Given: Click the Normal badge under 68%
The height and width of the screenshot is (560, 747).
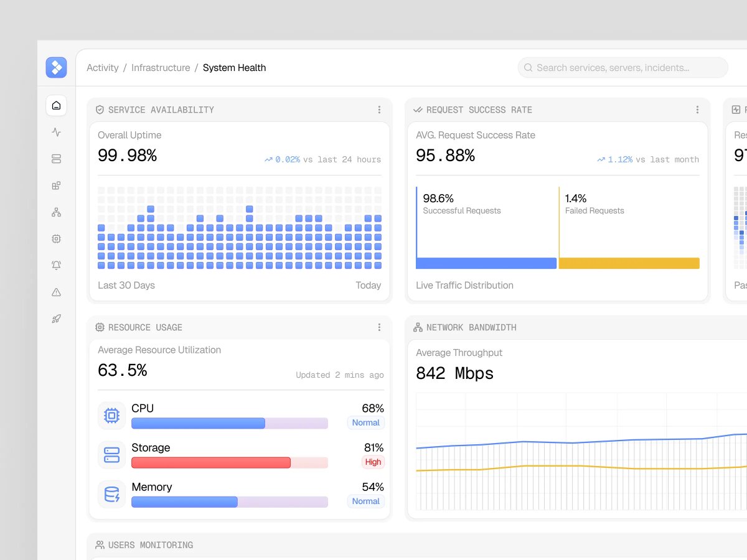Looking at the screenshot, I should coord(365,422).
